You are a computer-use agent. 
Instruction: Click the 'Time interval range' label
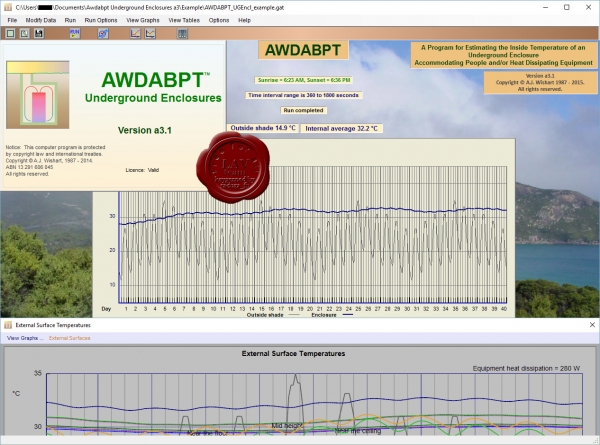tap(303, 95)
